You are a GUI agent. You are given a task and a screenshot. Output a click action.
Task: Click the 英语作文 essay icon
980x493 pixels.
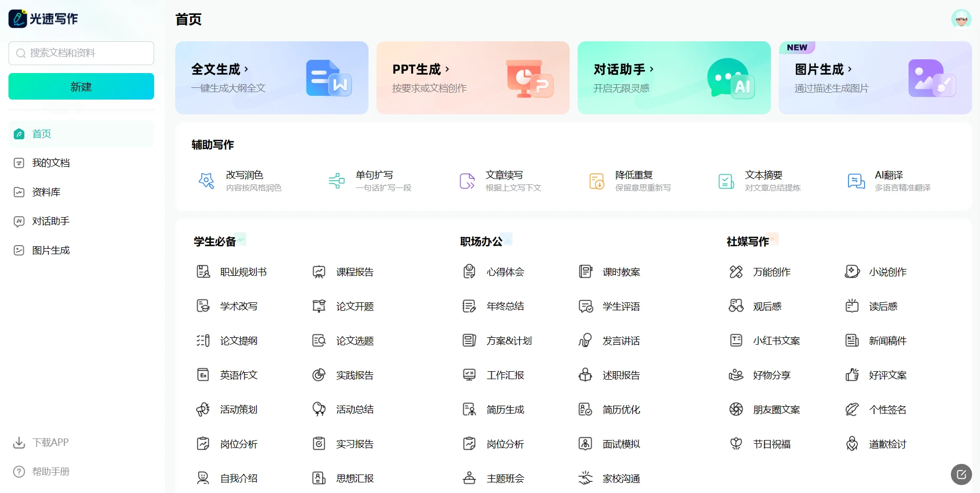tap(203, 375)
